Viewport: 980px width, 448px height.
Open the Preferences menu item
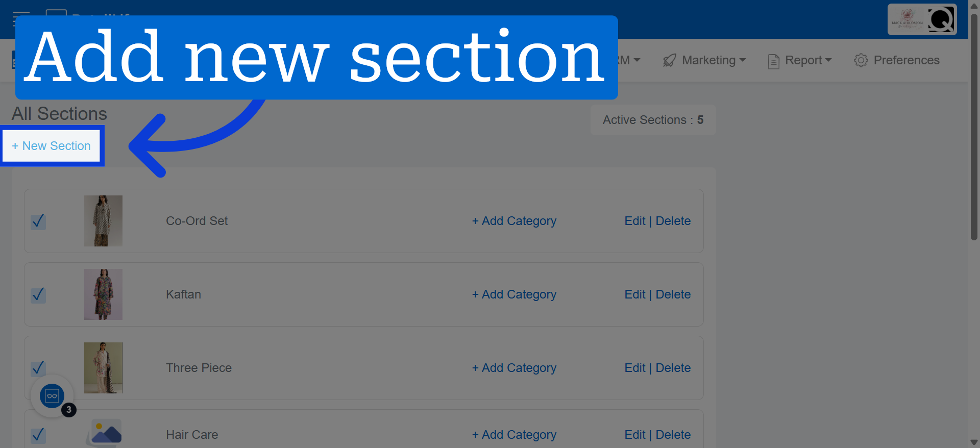897,60
